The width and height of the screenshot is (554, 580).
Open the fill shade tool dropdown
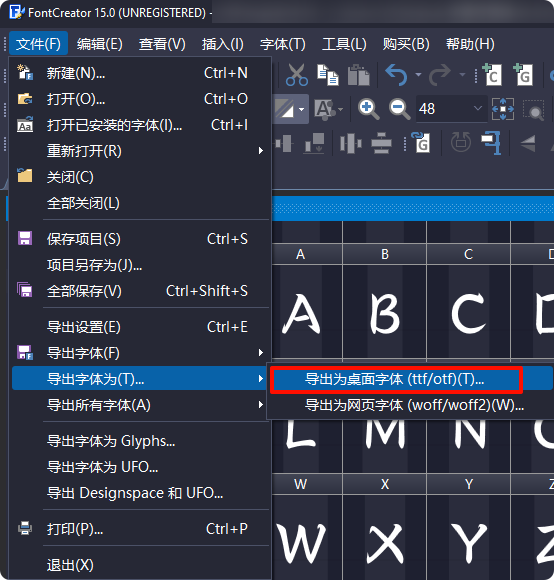[302, 109]
